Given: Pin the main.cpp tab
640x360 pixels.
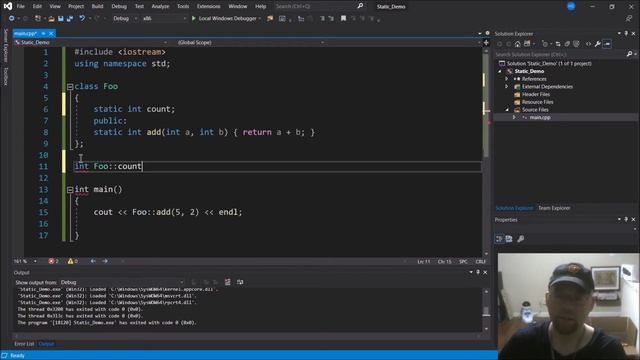Looking at the screenshot, I should tap(43, 33).
